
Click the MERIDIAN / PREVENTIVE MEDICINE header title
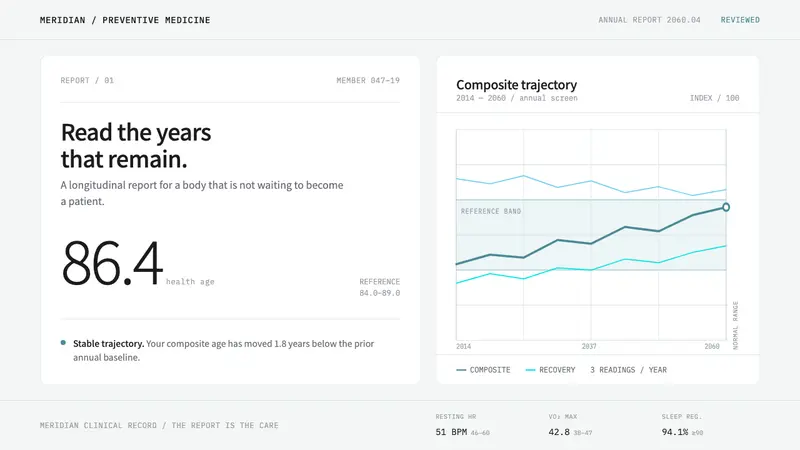(125, 20)
